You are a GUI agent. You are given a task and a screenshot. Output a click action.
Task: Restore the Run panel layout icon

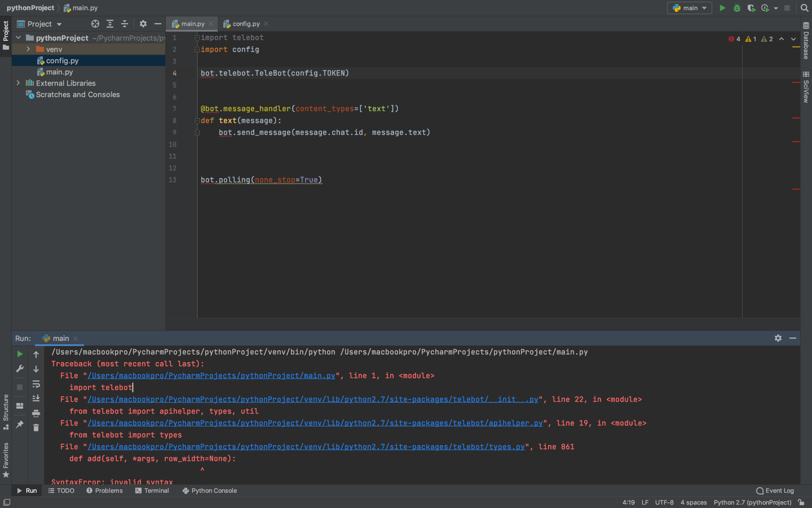coord(20,406)
